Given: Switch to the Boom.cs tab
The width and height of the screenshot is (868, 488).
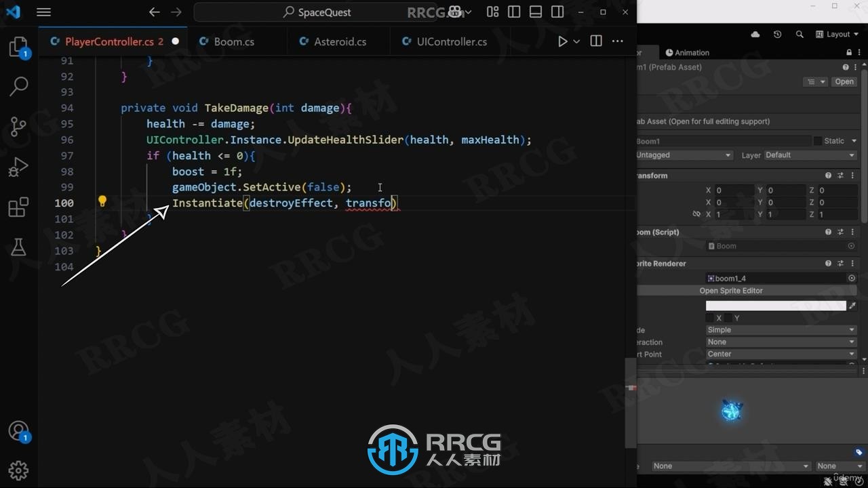Looking at the screenshot, I should pos(234,41).
